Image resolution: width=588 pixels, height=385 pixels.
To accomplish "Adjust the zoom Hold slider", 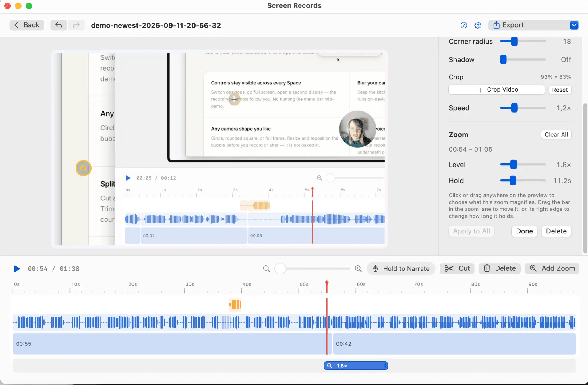I will click(513, 181).
